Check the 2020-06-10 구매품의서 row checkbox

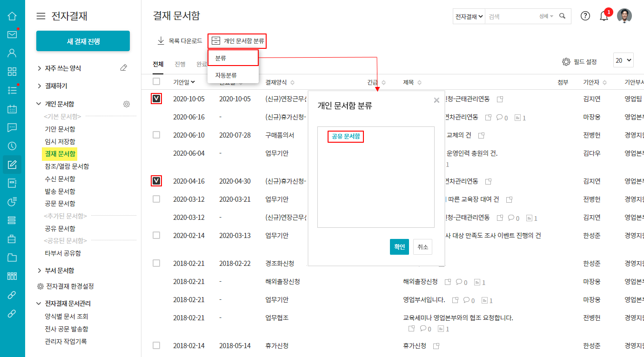[156, 135]
